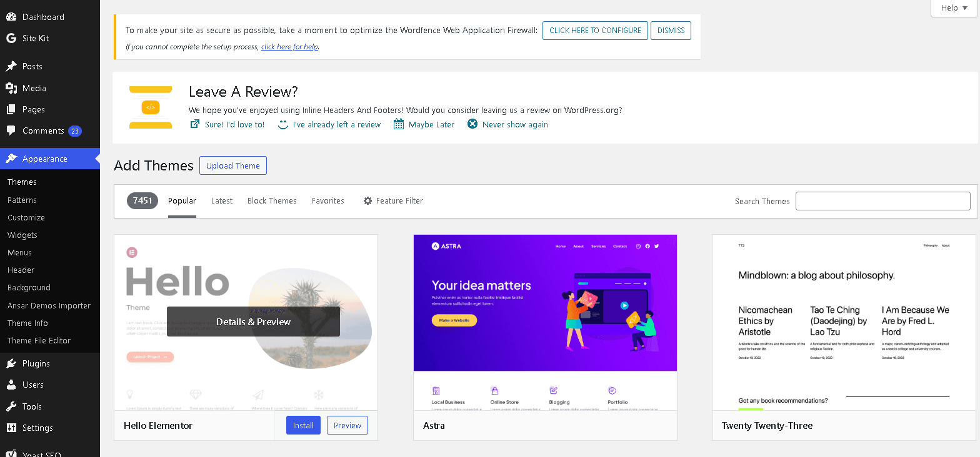Open the Astra theme screenshot
The height and width of the screenshot is (457, 980).
pos(545,322)
